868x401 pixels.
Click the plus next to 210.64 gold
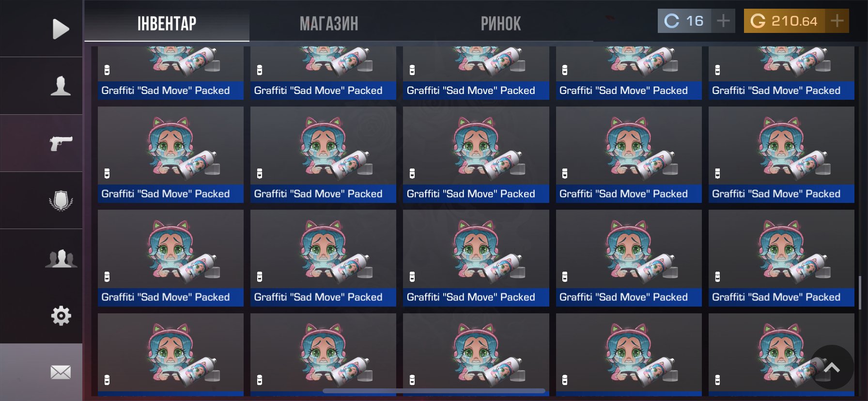837,21
